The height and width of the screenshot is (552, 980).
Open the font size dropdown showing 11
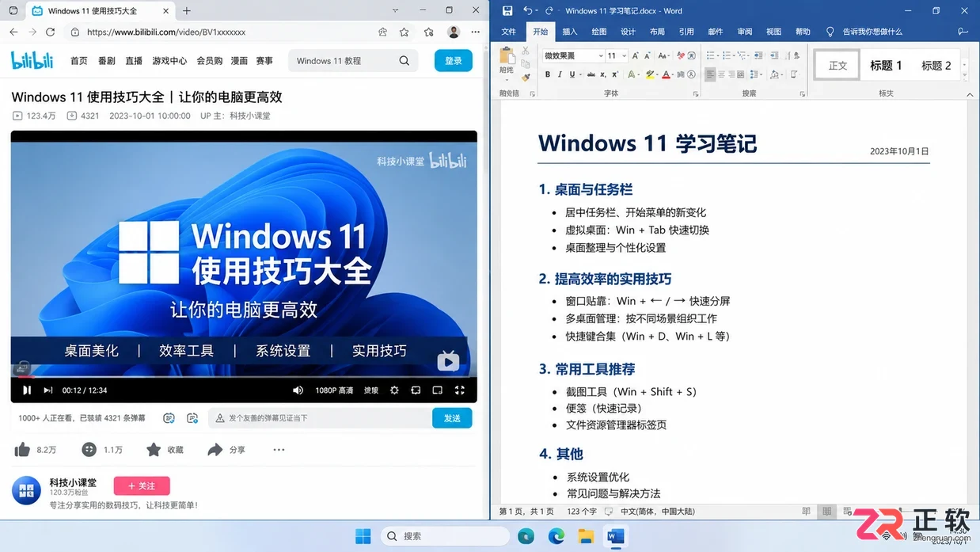click(x=624, y=55)
